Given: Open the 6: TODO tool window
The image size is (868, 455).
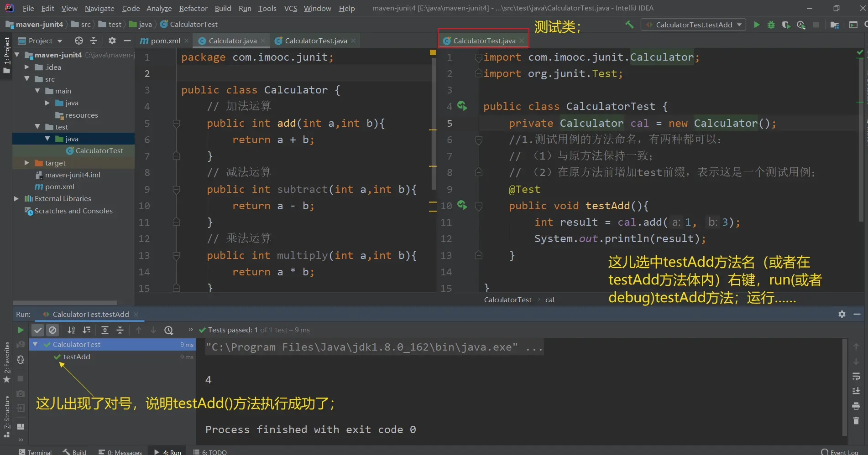Looking at the screenshot, I should (210, 451).
